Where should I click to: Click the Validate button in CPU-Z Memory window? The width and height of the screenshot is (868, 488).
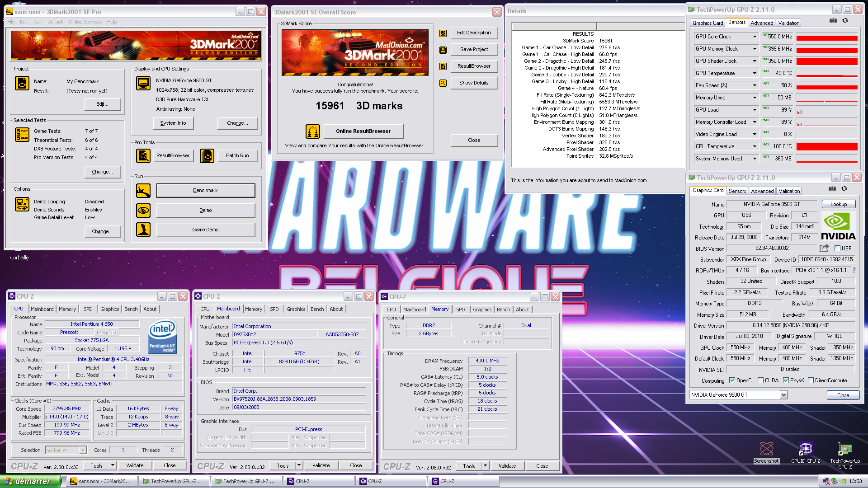click(507, 466)
